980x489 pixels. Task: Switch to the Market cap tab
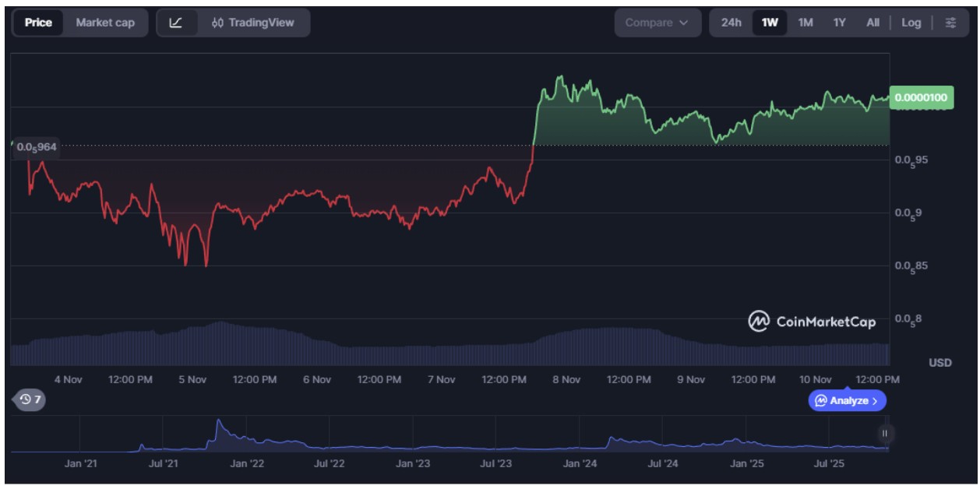[x=105, y=23]
